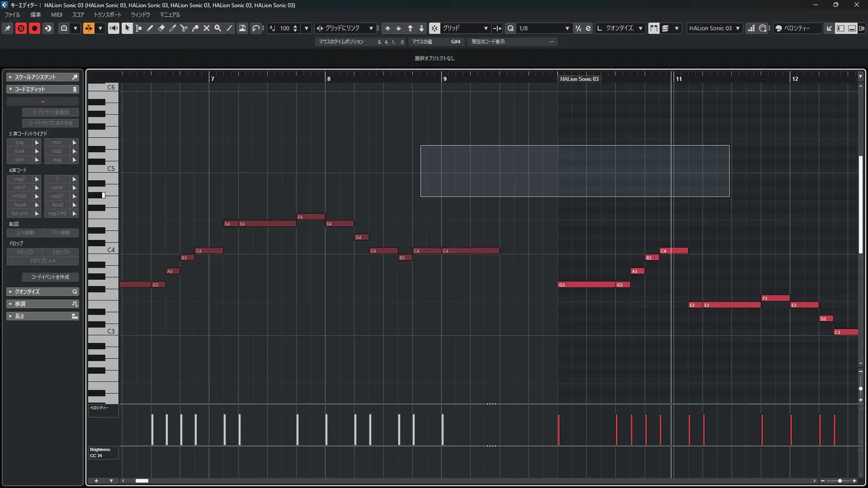Screen dimensions: 868x488
Task: Select the Draw pencil tool
Action: tap(150, 28)
